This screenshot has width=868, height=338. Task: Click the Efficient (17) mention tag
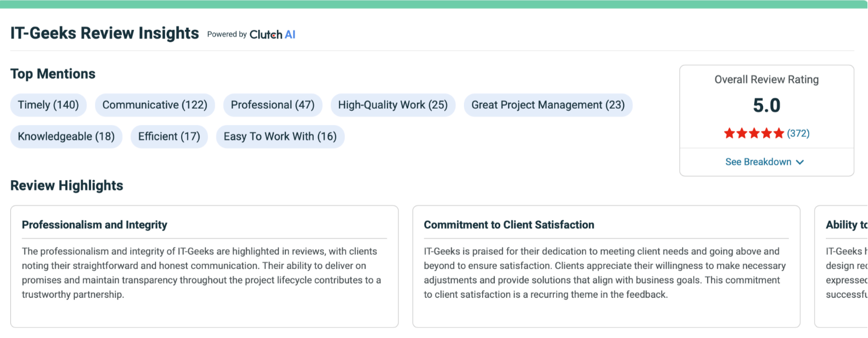169,136
